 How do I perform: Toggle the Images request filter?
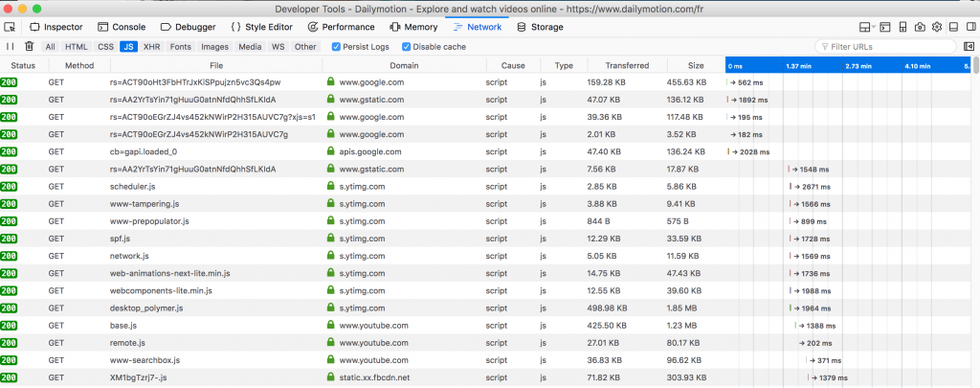(215, 47)
